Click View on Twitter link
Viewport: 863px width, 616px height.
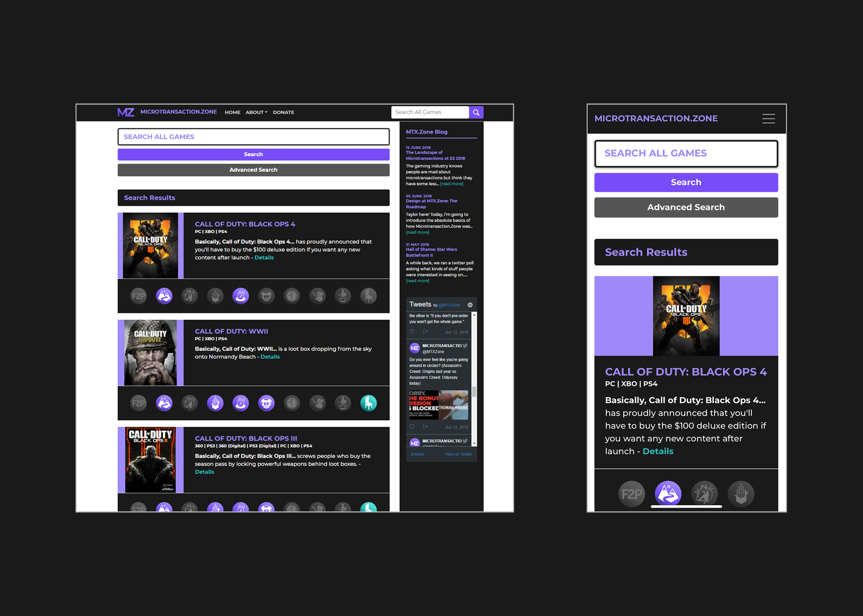pyautogui.click(x=458, y=454)
